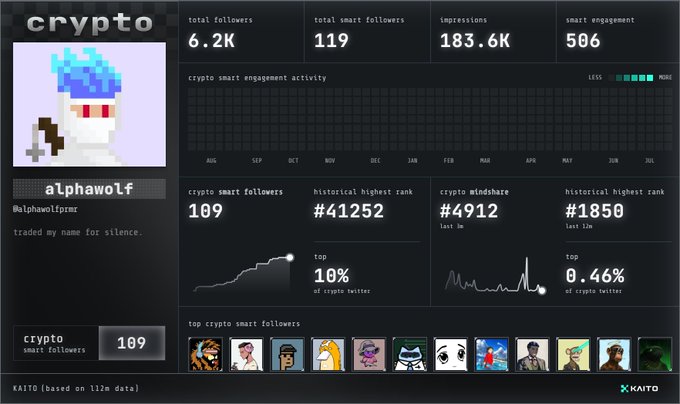Click the top 0.46% of crypto twitter stat
The width and height of the screenshot is (680, 404).
tap(595, 274)
